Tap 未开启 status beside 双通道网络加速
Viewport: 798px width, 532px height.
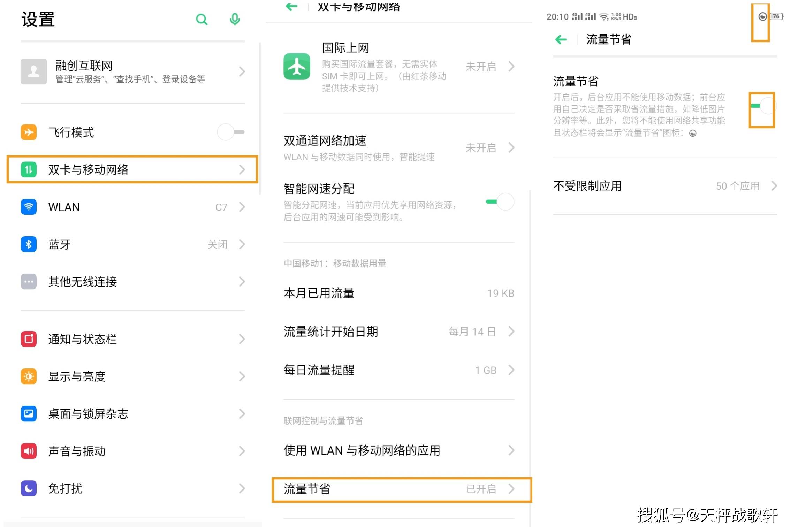481,148
